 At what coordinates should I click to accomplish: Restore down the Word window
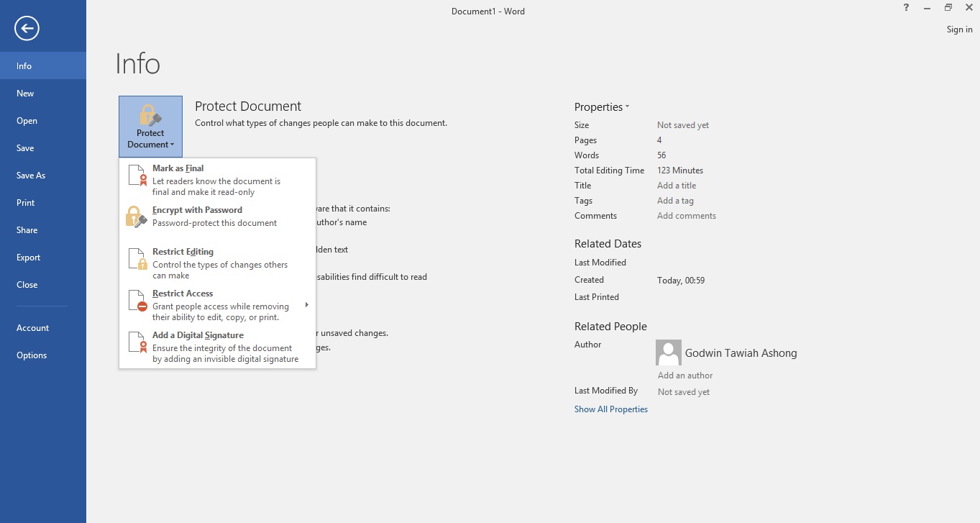(x=948, y=7)
